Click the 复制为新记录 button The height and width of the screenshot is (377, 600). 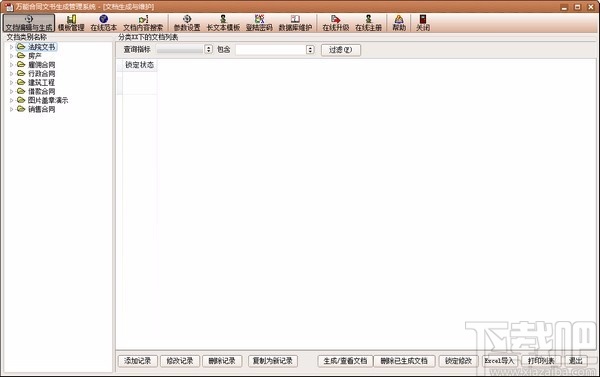(273, 361)
